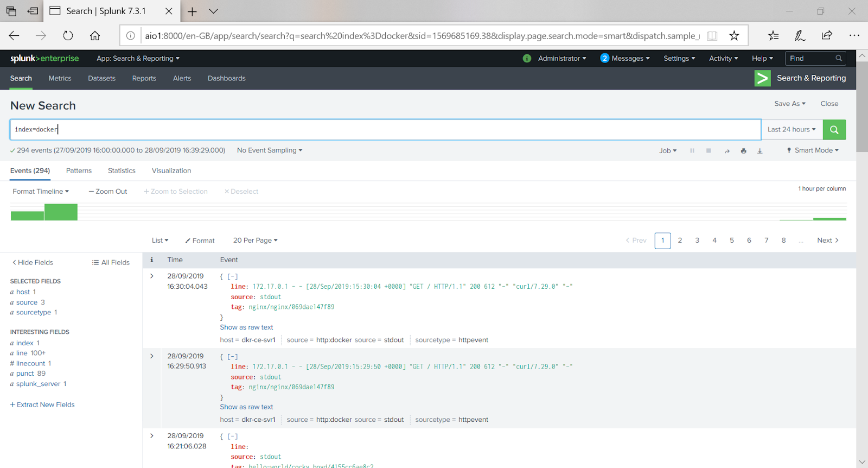Click Zoom Out timeline button
Screen dimensions: 868x468
[x=108, y=192]
